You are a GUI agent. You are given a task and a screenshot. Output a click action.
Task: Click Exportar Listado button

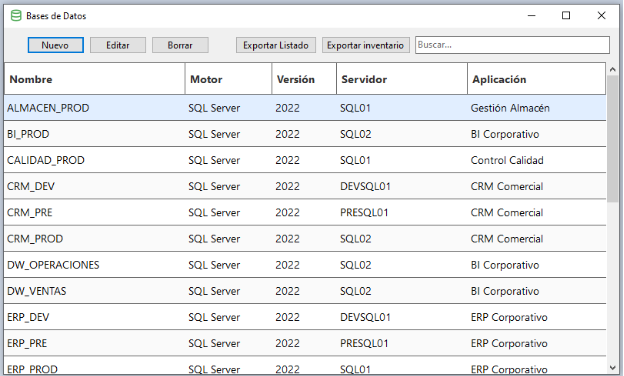(276, 45)
